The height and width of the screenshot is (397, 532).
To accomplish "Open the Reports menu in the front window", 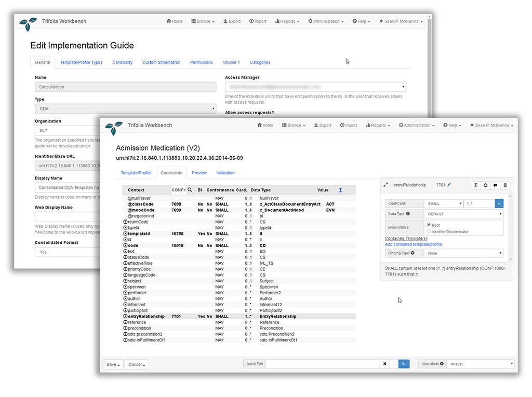I will click(x=378, y=125).
